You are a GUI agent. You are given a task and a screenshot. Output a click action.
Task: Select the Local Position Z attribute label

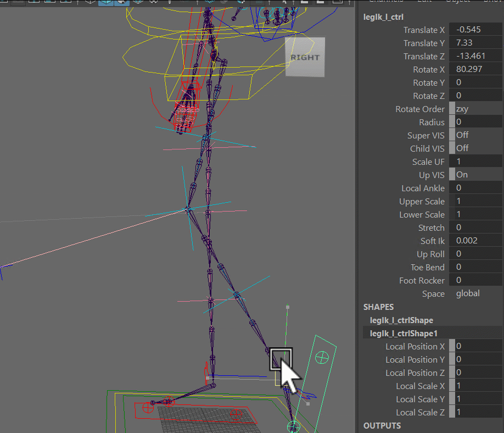(x=415, y=373)
